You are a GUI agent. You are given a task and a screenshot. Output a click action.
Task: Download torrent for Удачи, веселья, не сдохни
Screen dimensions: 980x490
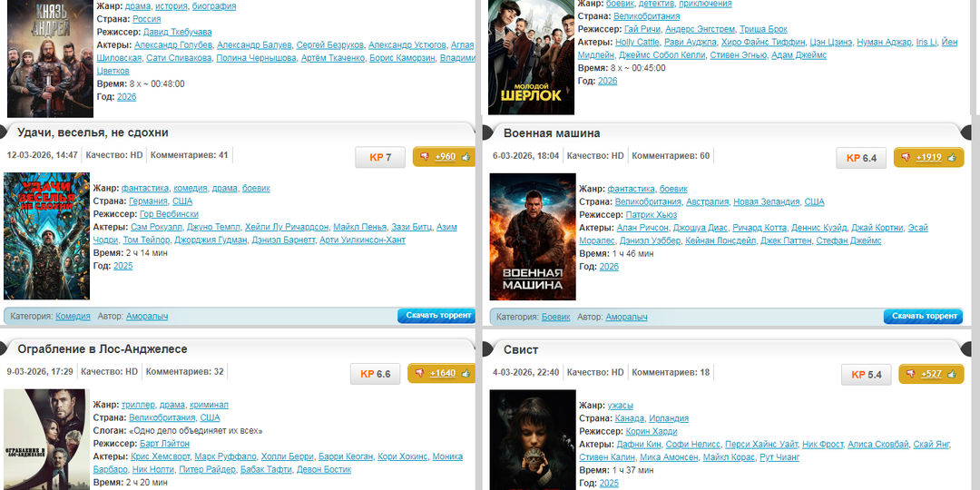(x=436, y=316)
